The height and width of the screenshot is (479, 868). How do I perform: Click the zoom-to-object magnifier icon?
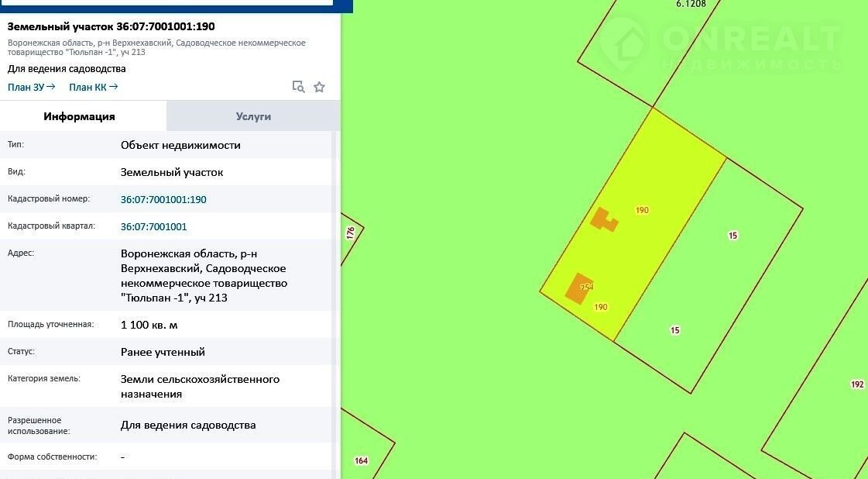298,87
